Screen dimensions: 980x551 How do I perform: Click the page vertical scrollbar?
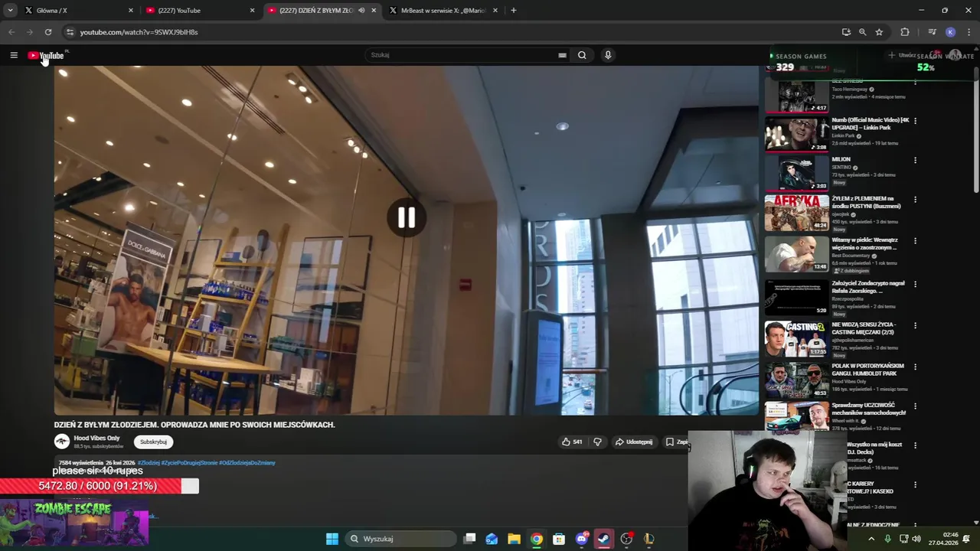[976, 130]
